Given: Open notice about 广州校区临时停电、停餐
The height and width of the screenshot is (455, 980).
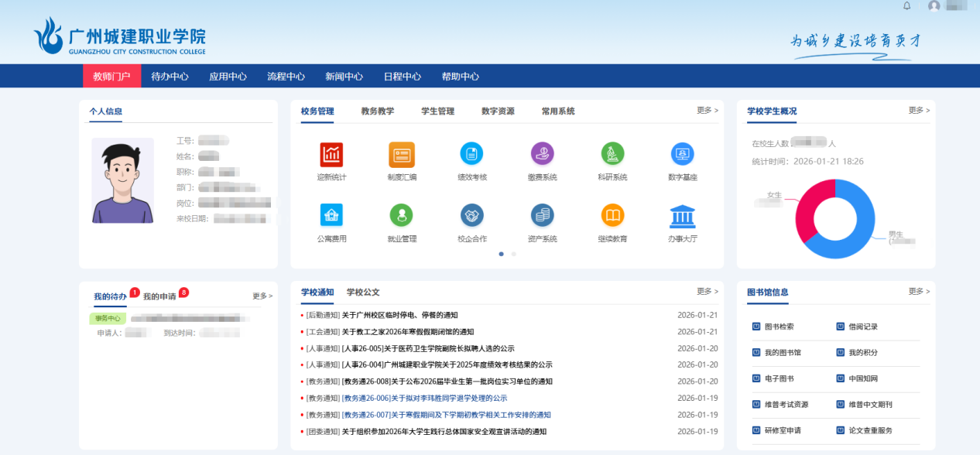Looking at the screenshot, I should click(x=399, y=315).
